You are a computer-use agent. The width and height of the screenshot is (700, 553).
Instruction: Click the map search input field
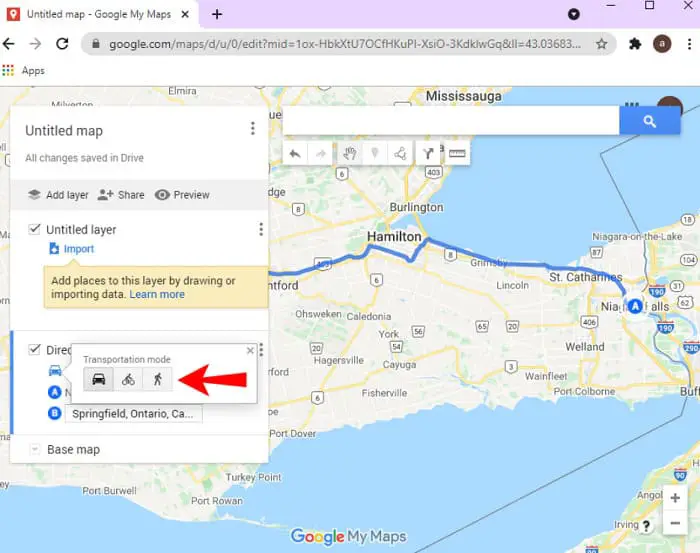point(451,121)
